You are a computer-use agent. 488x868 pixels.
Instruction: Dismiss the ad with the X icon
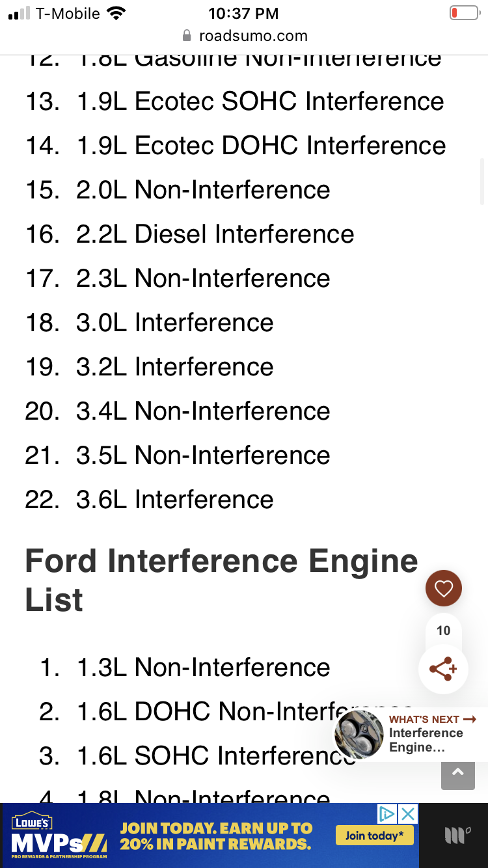pyautogui.click(x=408, y=813)
